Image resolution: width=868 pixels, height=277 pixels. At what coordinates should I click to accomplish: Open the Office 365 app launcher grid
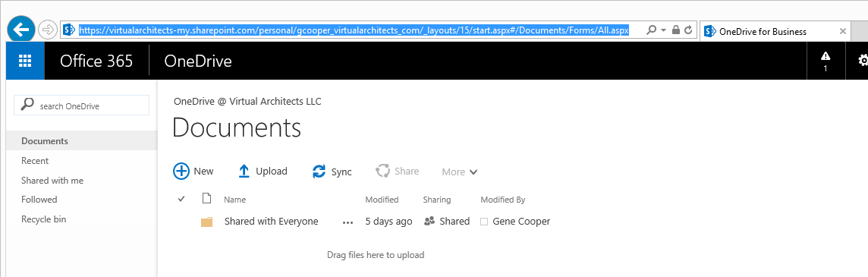(x=25, y=61)
